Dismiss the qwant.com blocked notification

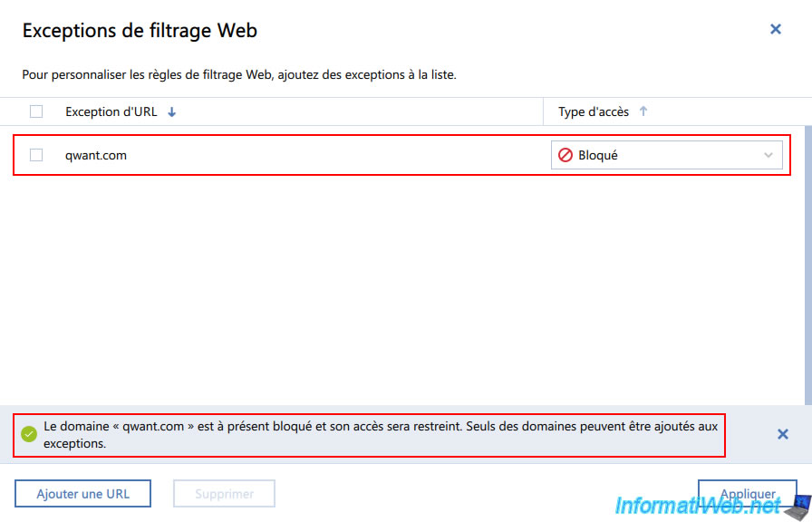[x=782, y=434]
